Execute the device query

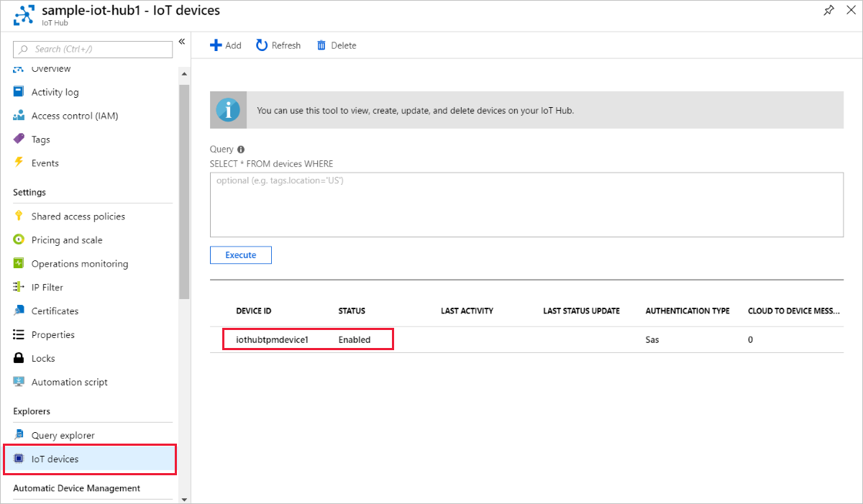point(240,255)
